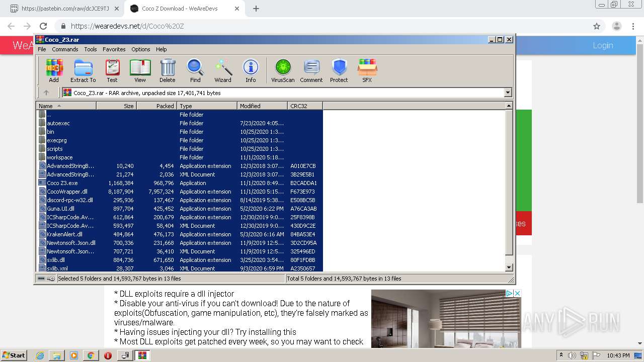Open the Favorites menu

pyautogui.click(x=114, y=49)
